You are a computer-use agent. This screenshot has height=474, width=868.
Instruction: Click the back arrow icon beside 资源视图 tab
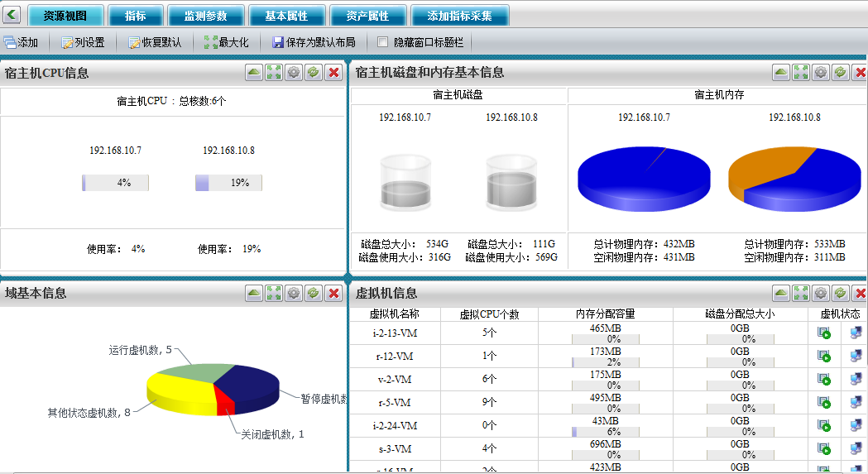click(12, 15)
